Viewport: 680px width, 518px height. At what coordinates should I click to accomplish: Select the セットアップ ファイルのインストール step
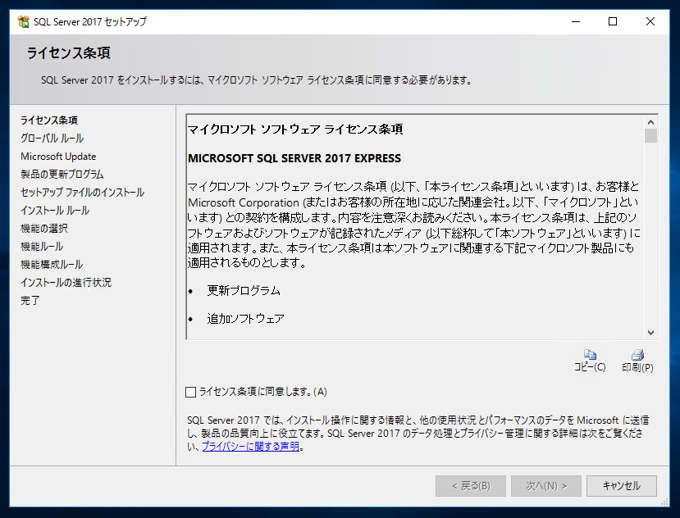pyautogui.click(x=82, y=192)
